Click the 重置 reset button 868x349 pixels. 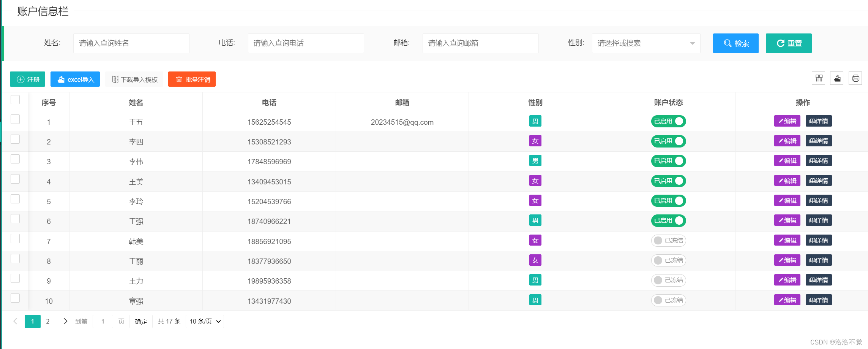click(x=789, y=43)
